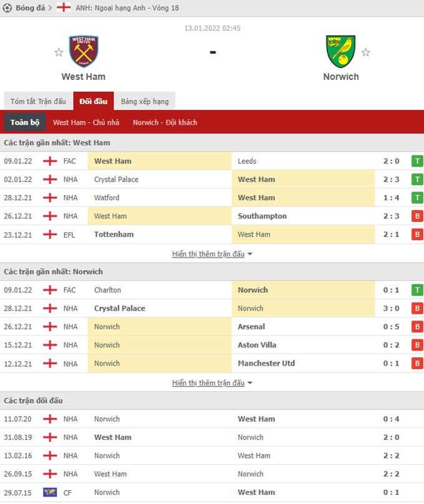Switch to Tóm tắt Trận đấu tab
The image size is (424, 504).
click(38, 101)
